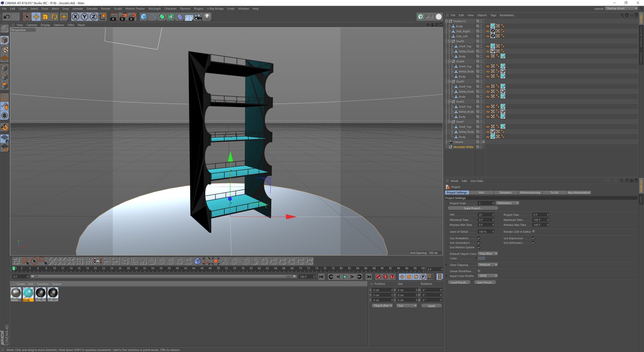
Task: Switch to Polygons mode
Action: click(x=5, y=86)
